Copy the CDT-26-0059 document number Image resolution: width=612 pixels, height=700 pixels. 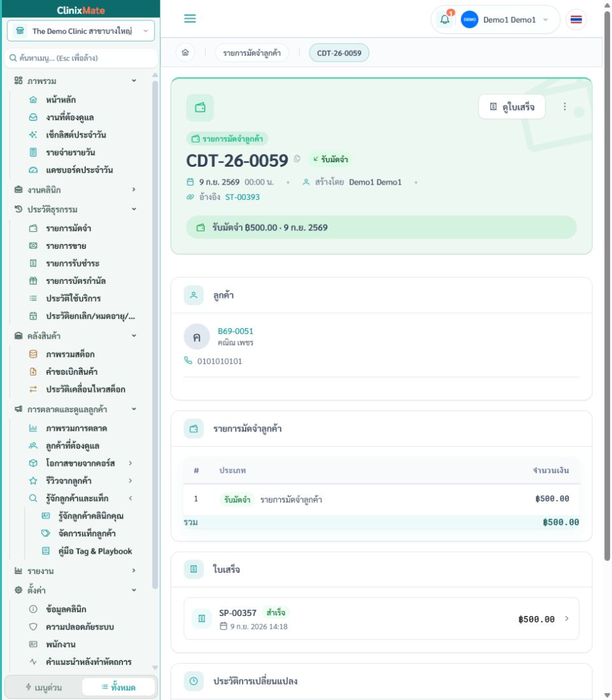(297, 158)
